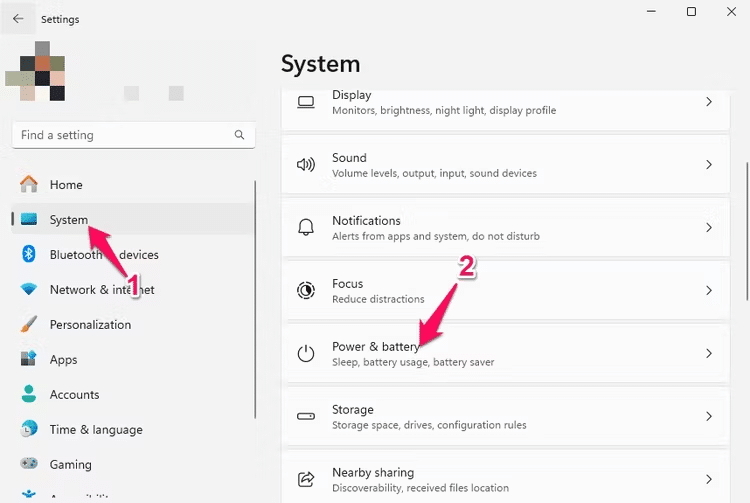Screen dimensions: 750x503
Task: Click the back arrow in Settings header
Action: pos(18,19)
